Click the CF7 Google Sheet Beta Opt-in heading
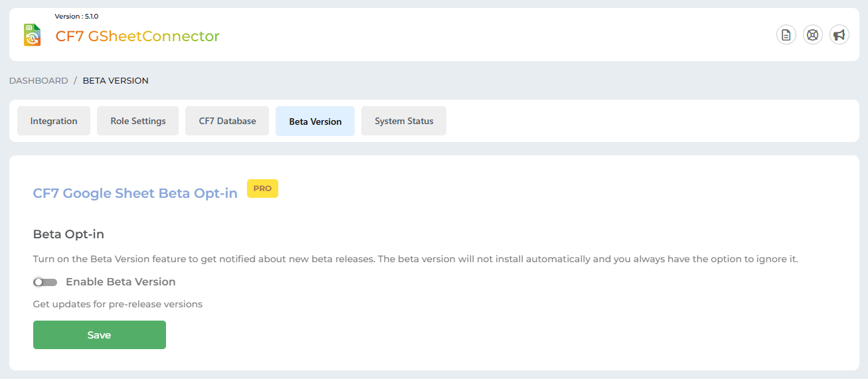This screenshot has width=868, height=379. pos(135,194)
